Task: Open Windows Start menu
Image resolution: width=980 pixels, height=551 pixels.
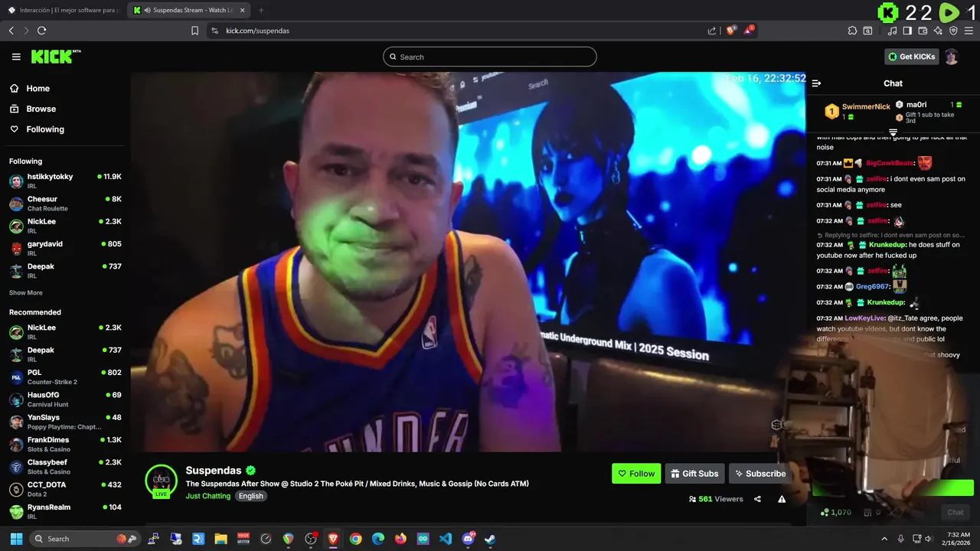Action: click(16, 539)
